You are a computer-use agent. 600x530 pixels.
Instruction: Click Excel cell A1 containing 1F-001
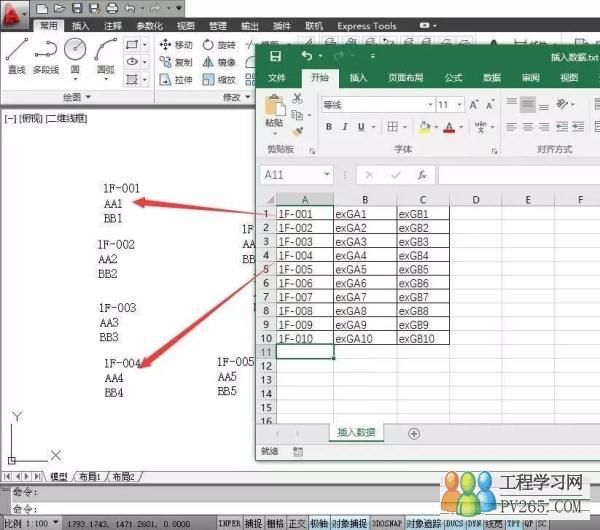pos(305,214)
